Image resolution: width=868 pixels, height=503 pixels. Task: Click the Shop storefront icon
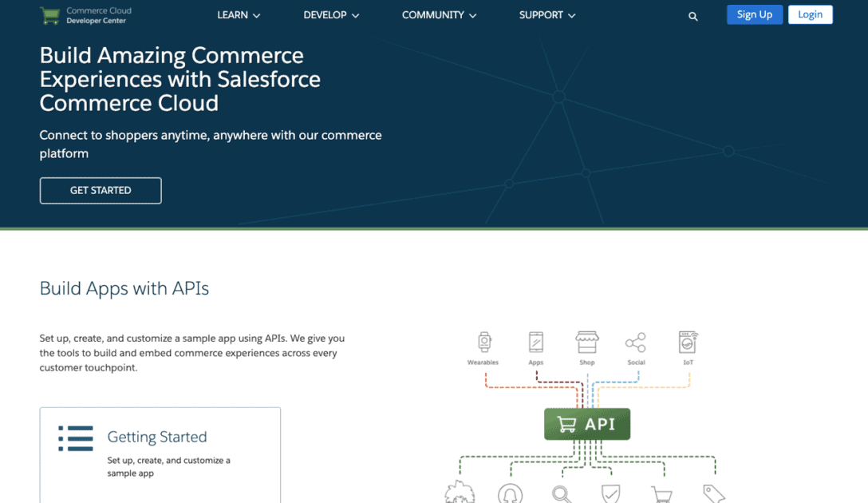coord(587,342)
